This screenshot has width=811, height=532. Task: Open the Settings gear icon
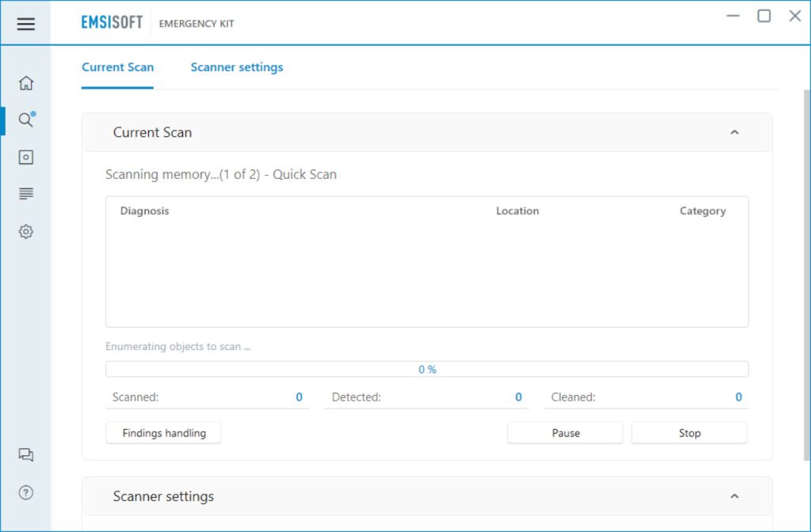(x=26, y=232)
